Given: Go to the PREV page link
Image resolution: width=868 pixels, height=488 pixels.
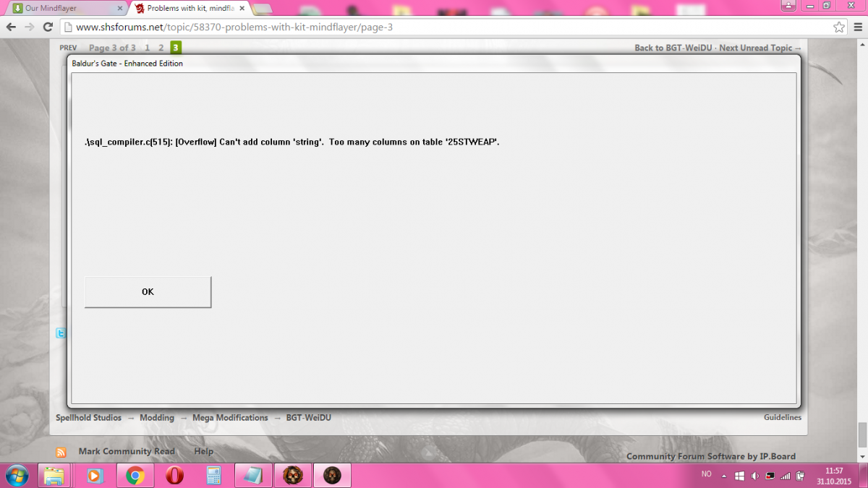Looking at the screenshot, I should click(68, 48).
